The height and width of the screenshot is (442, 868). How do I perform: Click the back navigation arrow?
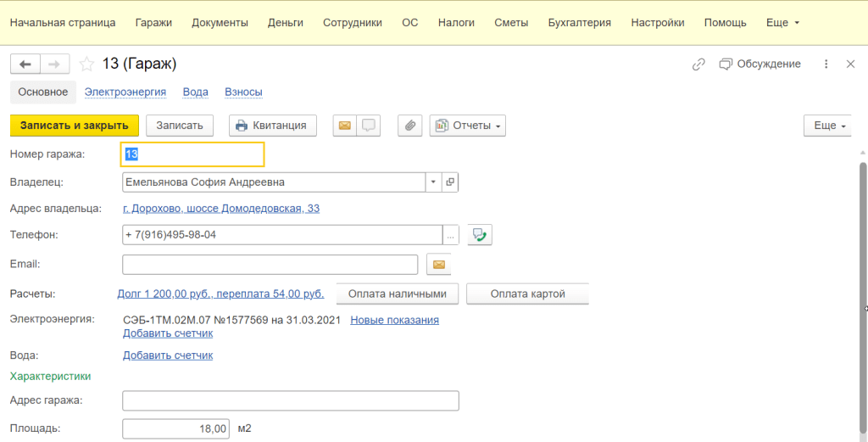coord(25,64)
